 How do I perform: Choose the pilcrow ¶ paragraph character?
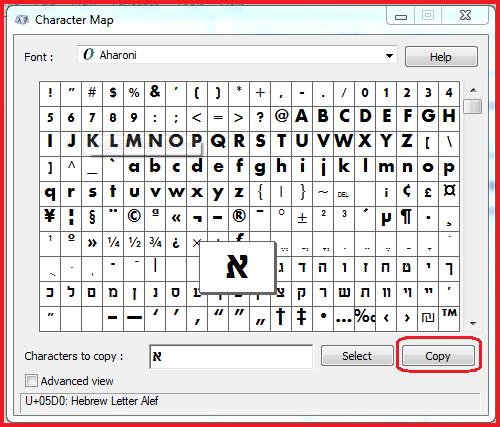click(x=407, y=219)
